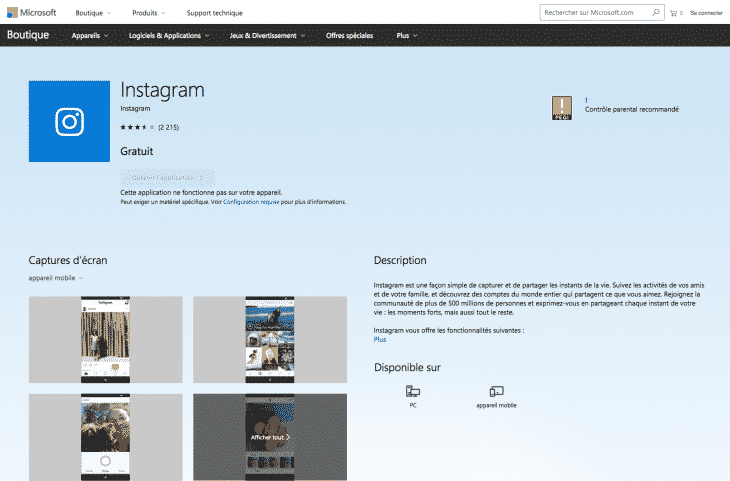This screenshot has width=730, height=481.
Task: Open first screenshot thumbnail with forest photo
Action: (106, 339)
